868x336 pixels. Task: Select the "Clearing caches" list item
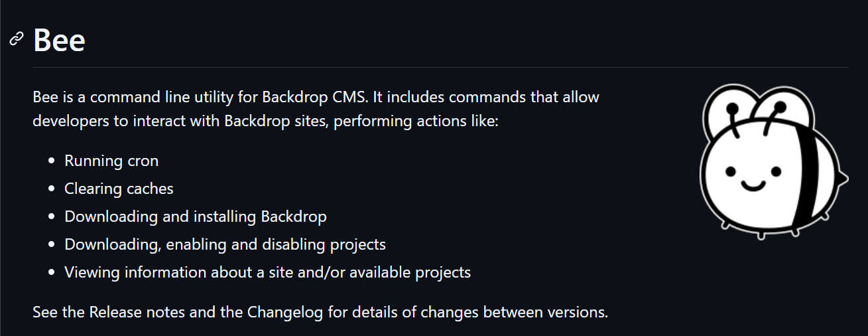(x=119, y=189)
